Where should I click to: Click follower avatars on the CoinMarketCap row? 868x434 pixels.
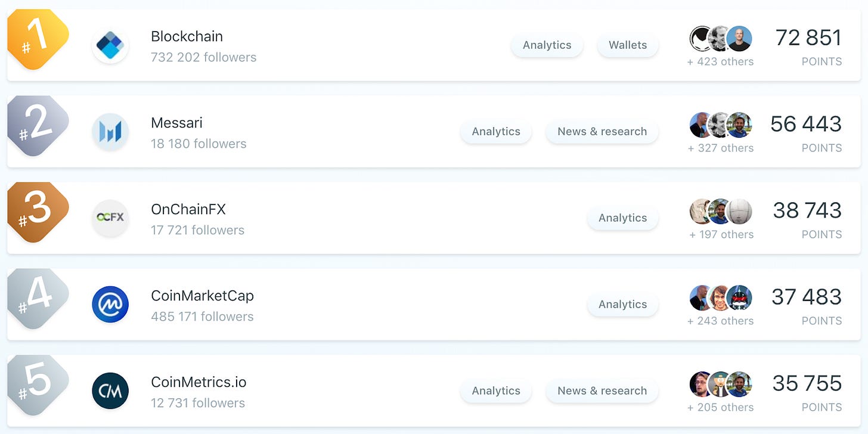721,297
